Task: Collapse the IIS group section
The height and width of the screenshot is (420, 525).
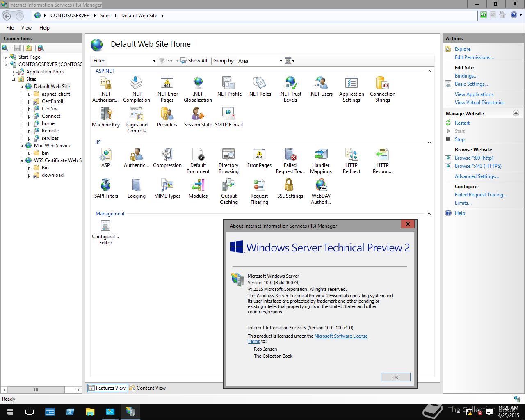Action: point(429,142)
